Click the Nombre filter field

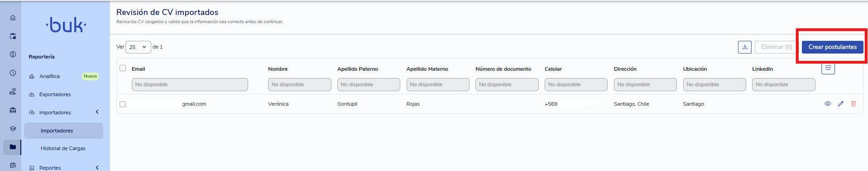tap(300, 84)
